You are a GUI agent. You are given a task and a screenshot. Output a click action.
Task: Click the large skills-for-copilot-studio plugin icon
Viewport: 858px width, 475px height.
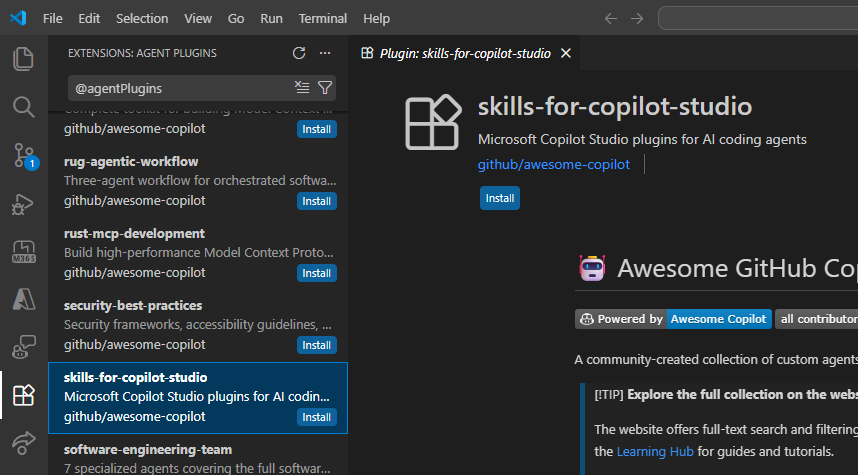click(x=433, y=122)
